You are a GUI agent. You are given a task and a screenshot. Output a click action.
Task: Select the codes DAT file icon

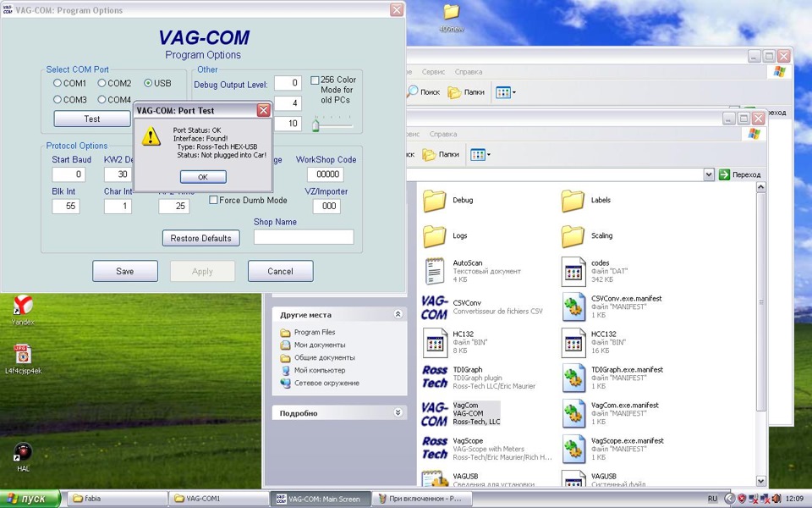click(x=573, y=272)
